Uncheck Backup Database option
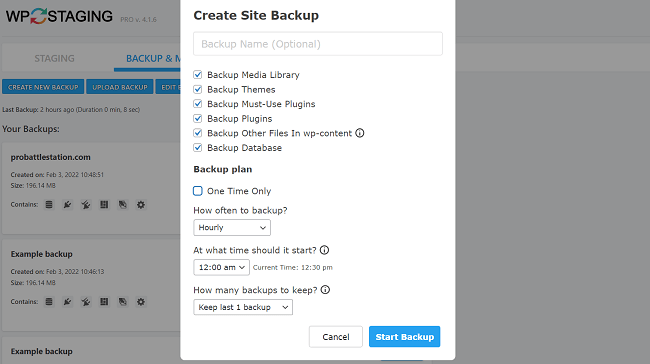The width and height of the screenshot is (650, 364). click(198, 148)
